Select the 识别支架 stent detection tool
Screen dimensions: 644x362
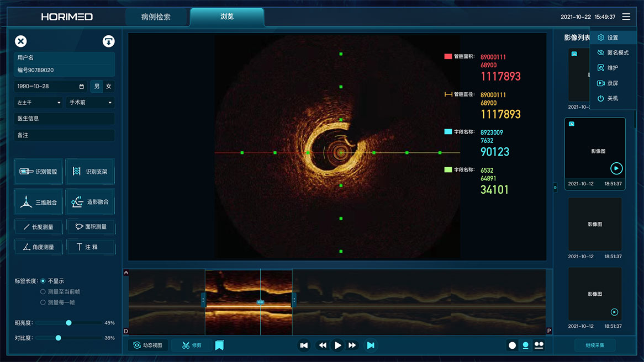tap(90, 172)
